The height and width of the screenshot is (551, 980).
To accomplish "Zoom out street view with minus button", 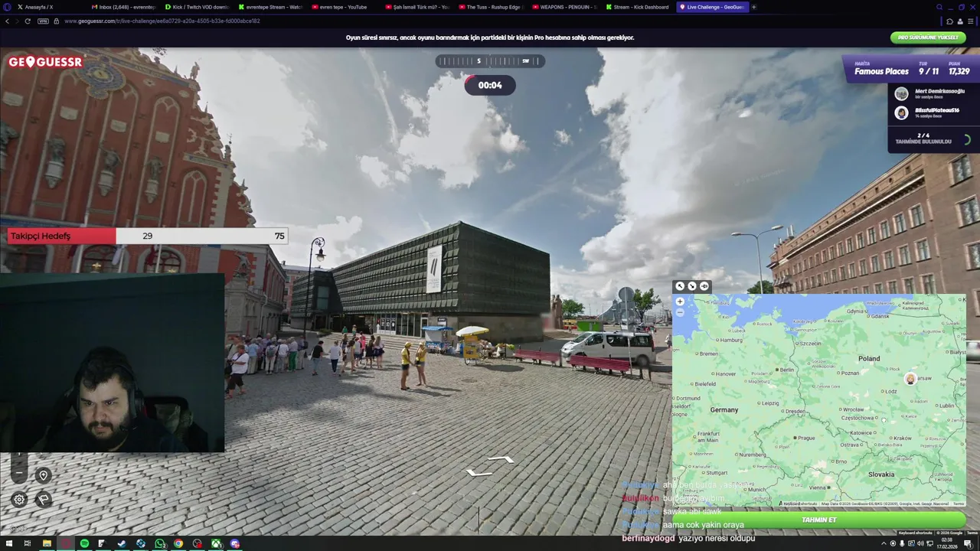I will tap(19, 474).
